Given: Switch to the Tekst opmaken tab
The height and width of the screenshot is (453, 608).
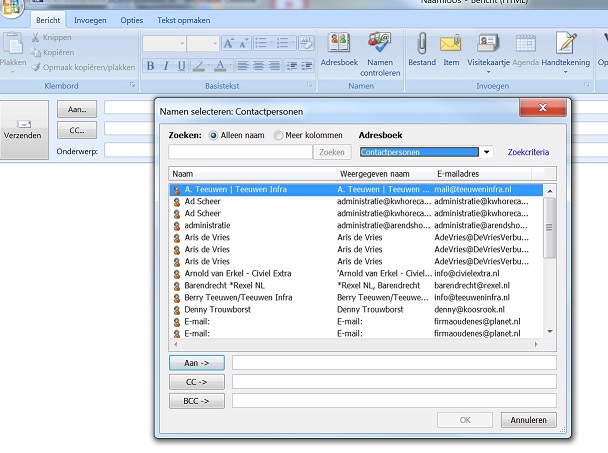Looking at the screenshot, I should pos(183,20).
